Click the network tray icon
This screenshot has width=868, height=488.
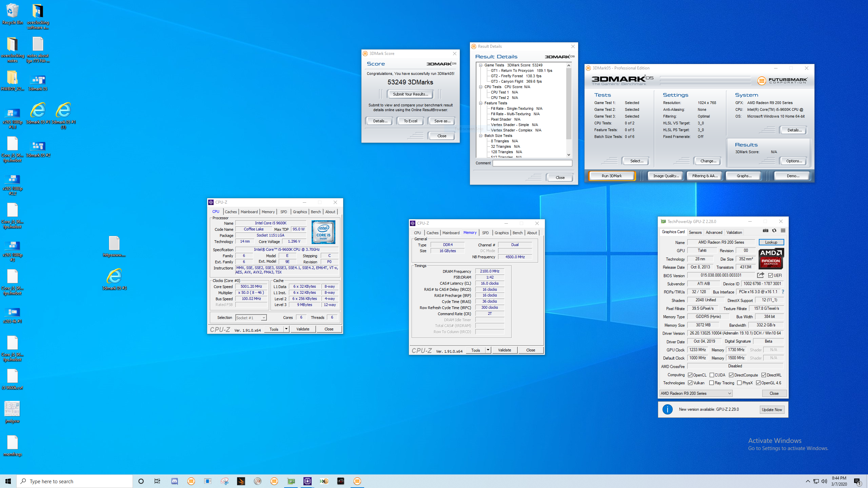pyautogui.click(x=816, y=481)
